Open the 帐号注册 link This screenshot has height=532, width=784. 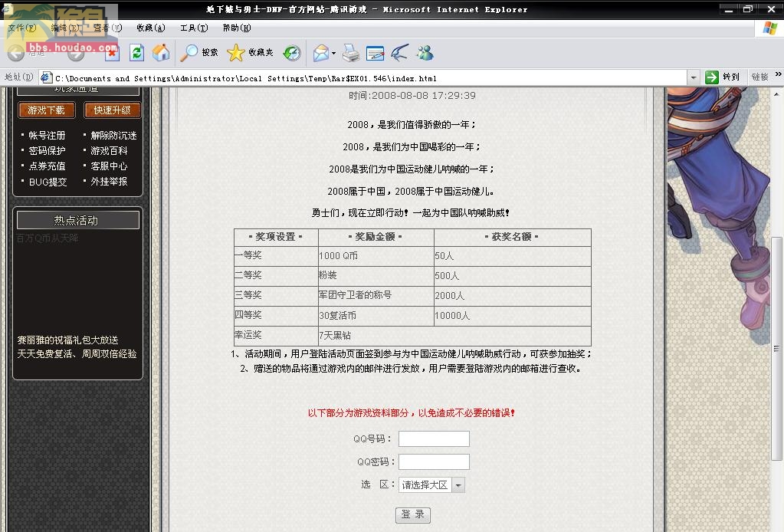(47, 136)
